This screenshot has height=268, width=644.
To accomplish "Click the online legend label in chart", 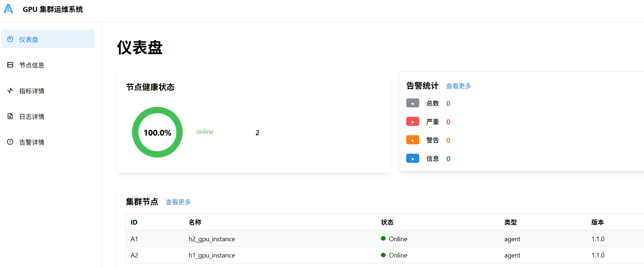I will pyautogui.click(x=205, y=132).
